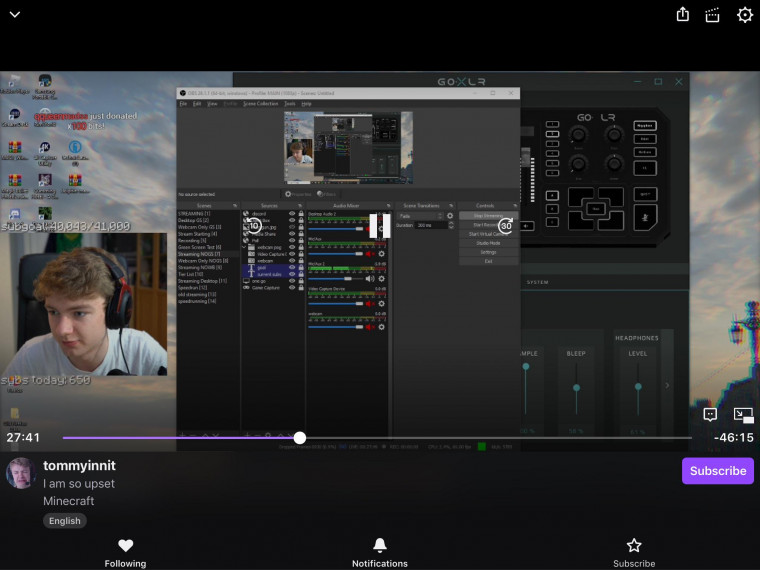Open the chat bubble icon
This screenshot has width=760, height=570.
click(710, 414)
